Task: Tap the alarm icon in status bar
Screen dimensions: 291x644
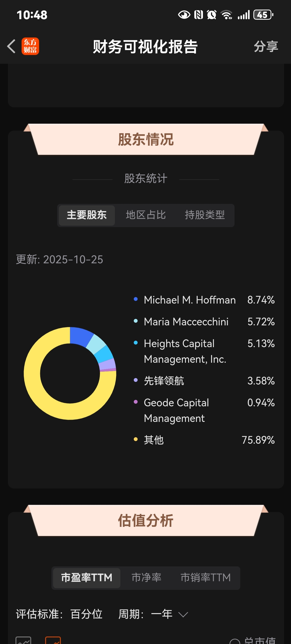Action: [x=212, y=15]
